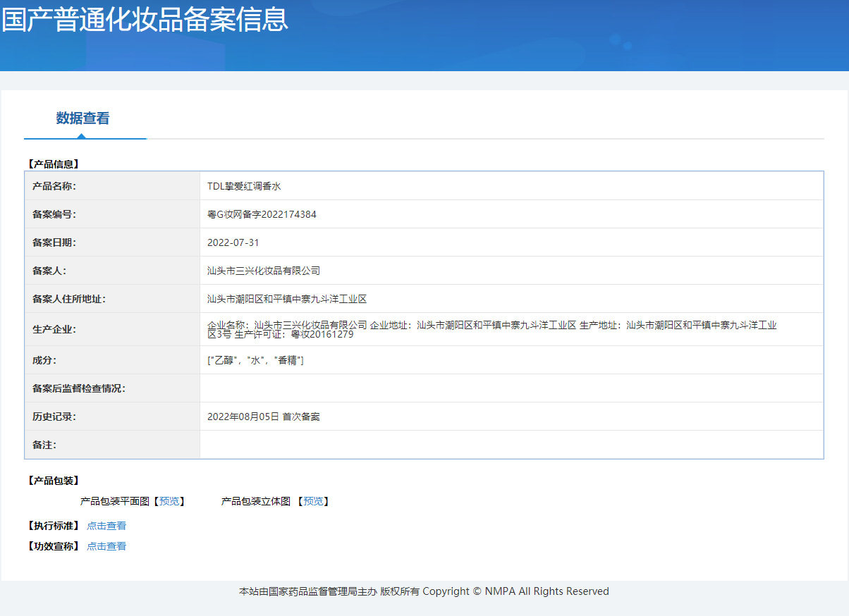Click the 历史记录 label cell
849x616 pixels.
pyautogui.click(x=112, y=417)
